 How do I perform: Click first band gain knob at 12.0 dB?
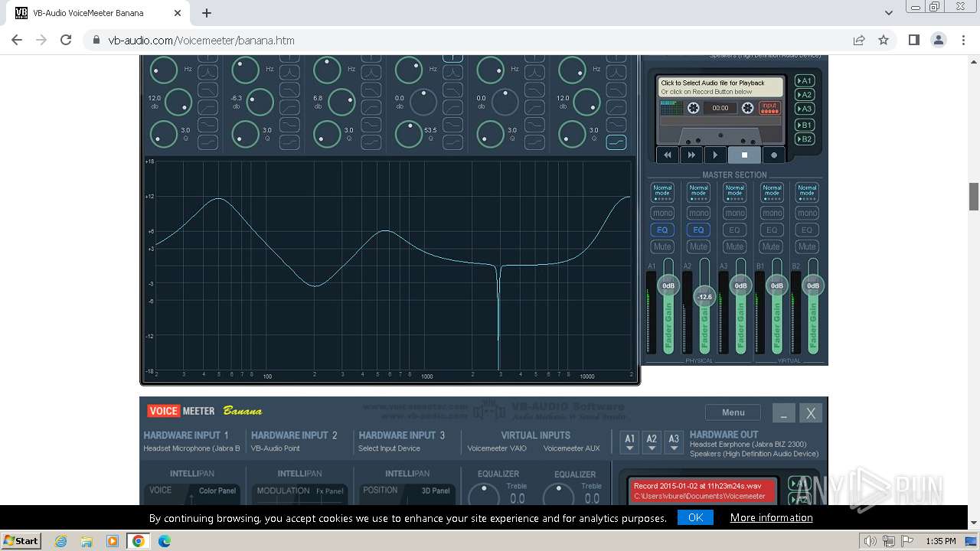(x=178, y=102)
